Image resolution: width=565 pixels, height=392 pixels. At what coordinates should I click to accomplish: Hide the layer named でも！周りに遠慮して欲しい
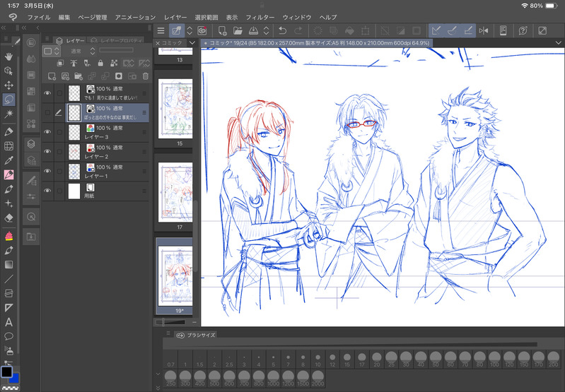[47, 93]
